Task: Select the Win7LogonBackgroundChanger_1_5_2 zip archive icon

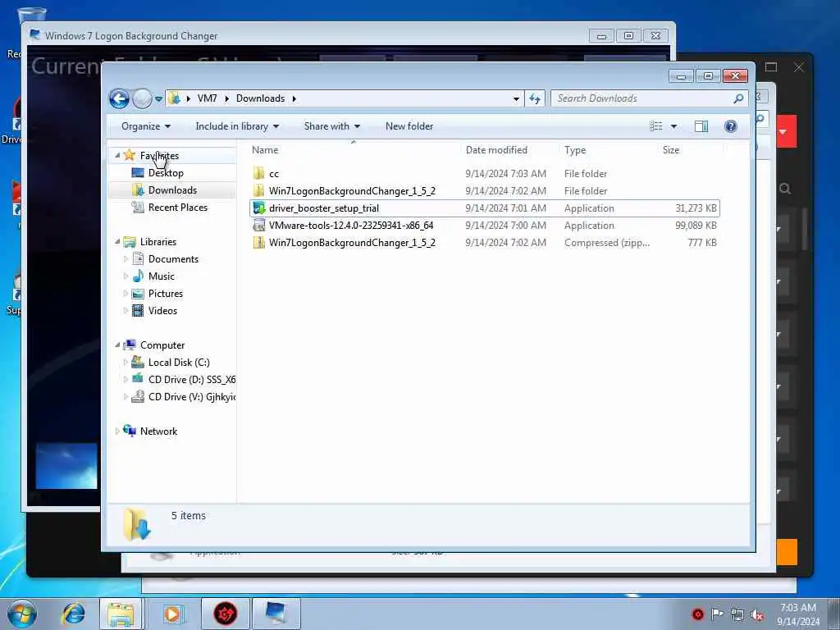Action: point(258,243)
